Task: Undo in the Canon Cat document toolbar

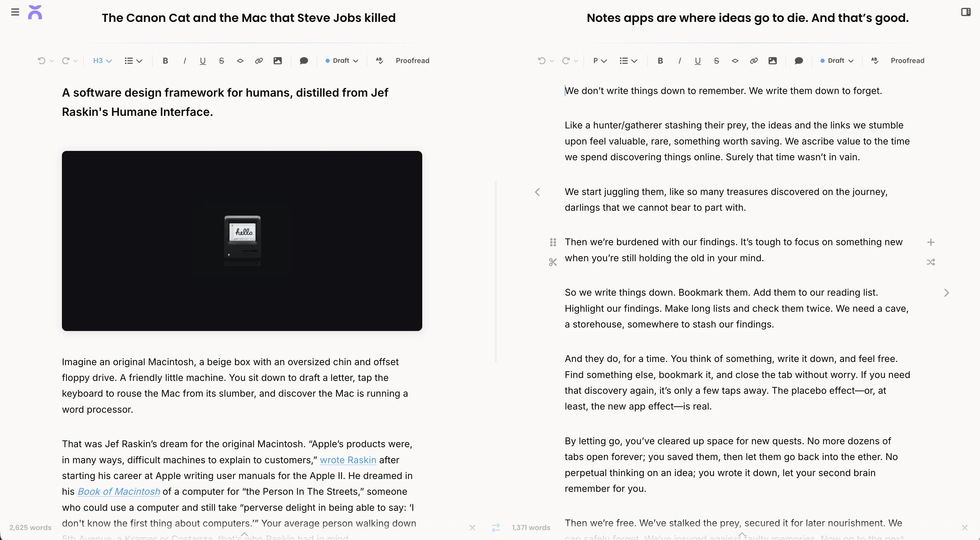Action: pos(41,61)
